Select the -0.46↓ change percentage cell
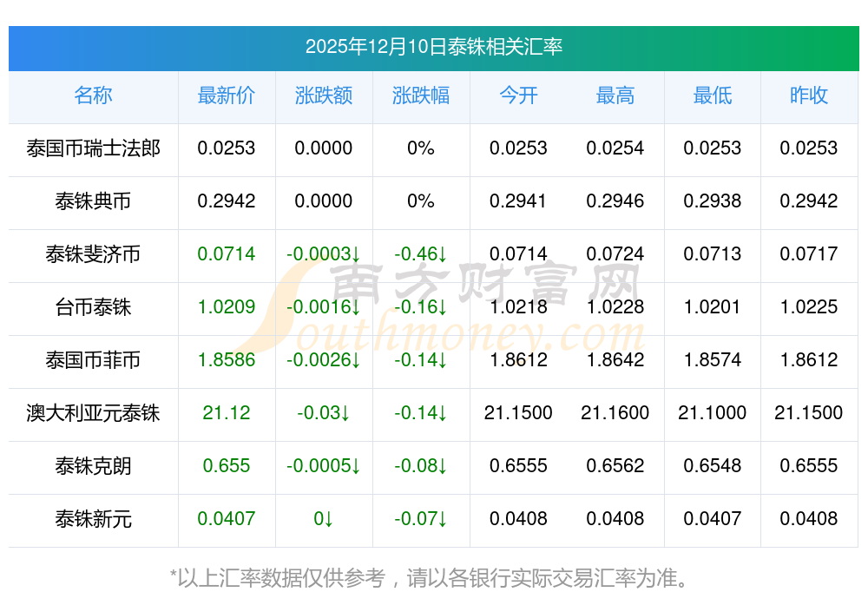The image size is (868, 605). pos(421,254)
